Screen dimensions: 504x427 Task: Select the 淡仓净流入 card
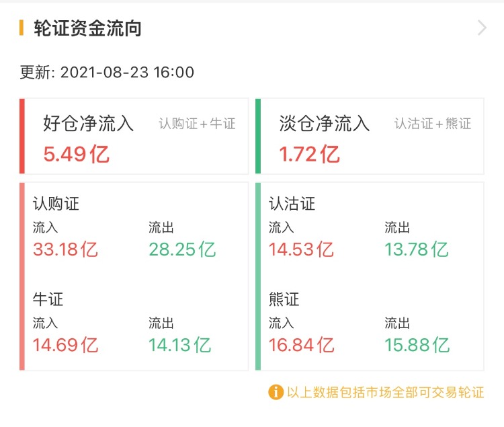coord(370,137)
